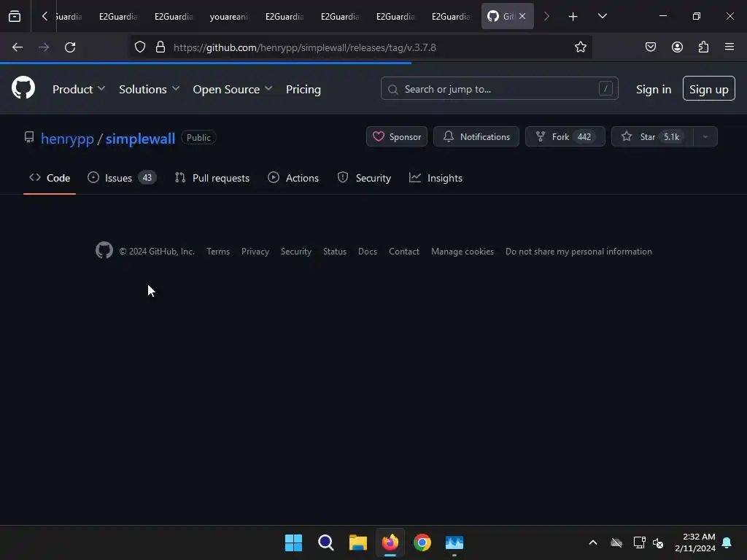Image resolution: width=747 pixels, height=560 pixels.
Task: Expand the star lists dropdown arrow
Action: point(705,136)
